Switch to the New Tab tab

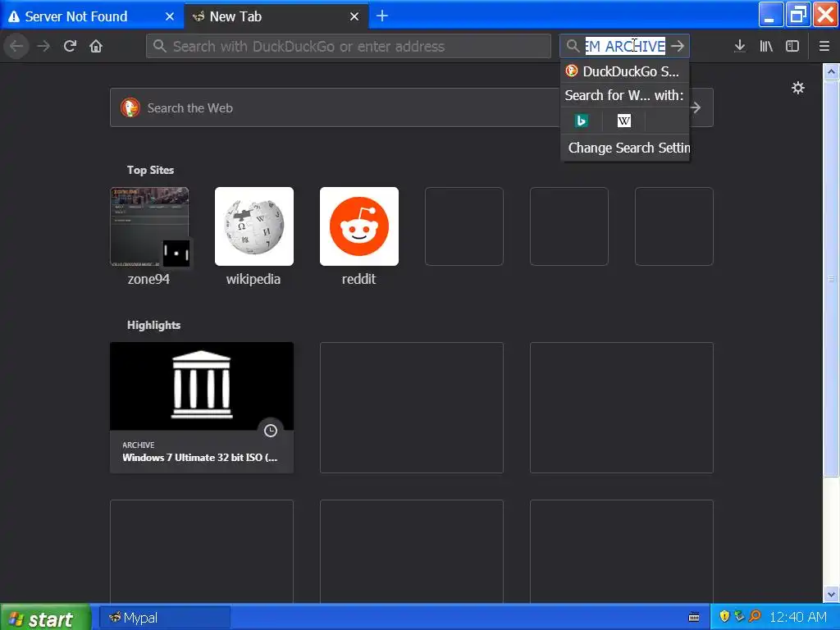click(x=276, y=16)
